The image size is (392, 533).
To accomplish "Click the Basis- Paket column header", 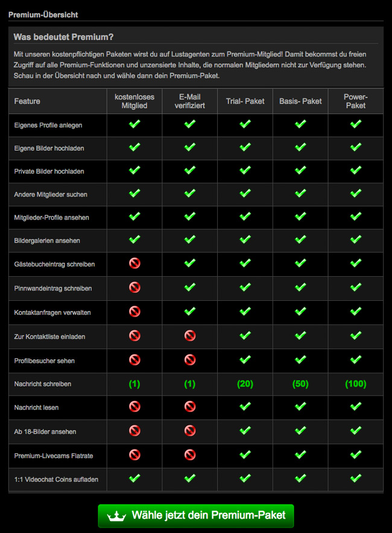I will pos(300,101).
